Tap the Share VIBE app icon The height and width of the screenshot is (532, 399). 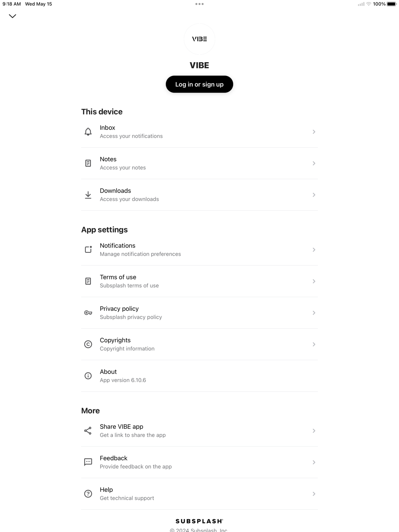pyautogui.click(x=88, y=431)
